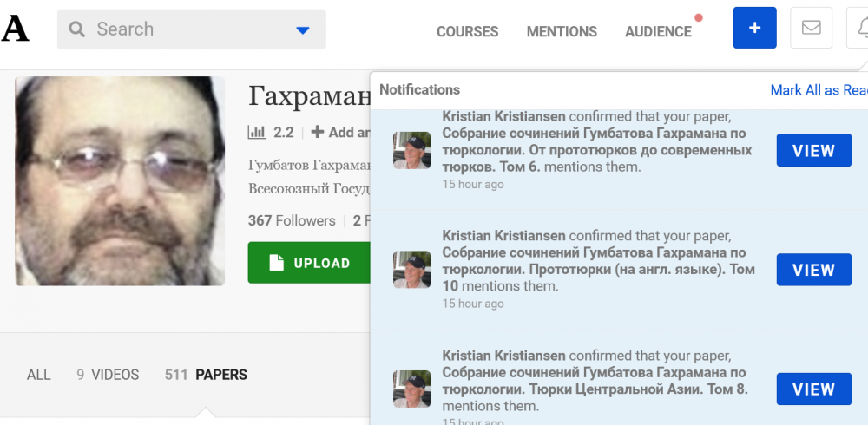Click '15 hour ago' under the Том 6 notification
The image size is (868, 425).
click(473, 184)
